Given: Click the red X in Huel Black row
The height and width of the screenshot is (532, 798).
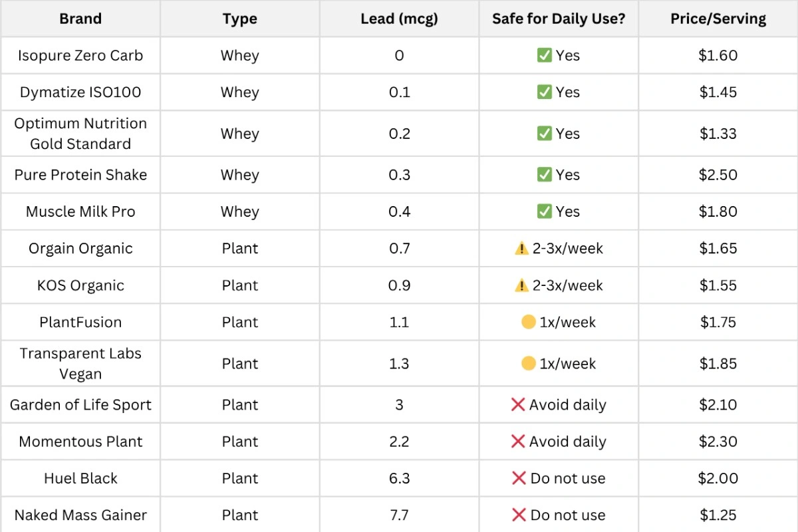Looking at the screenshot, I should coord(519,478).
